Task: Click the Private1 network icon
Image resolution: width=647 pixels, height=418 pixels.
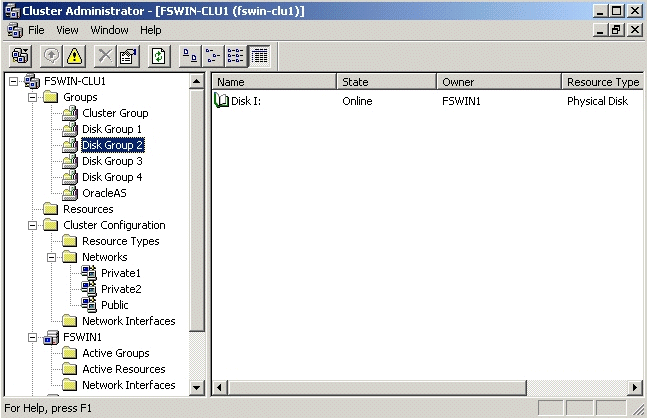Action: click(89, 273)
